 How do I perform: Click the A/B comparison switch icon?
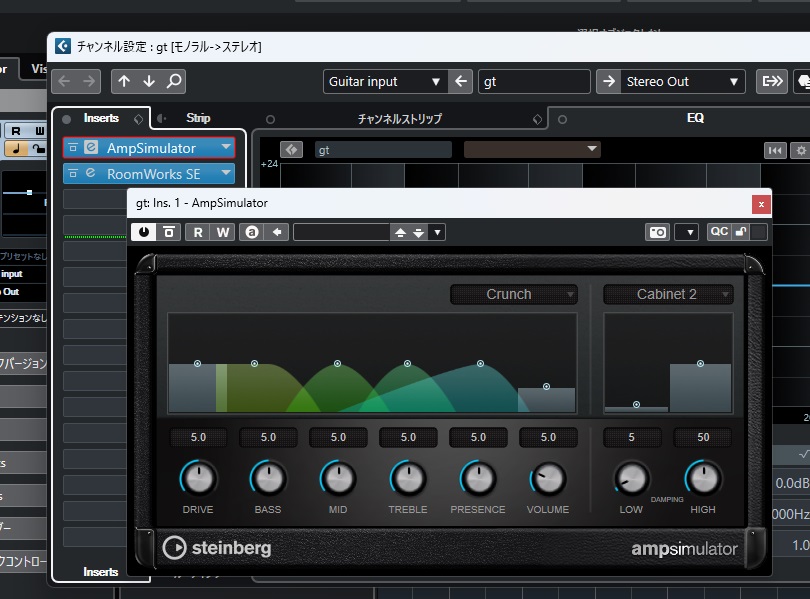[252, 232]
